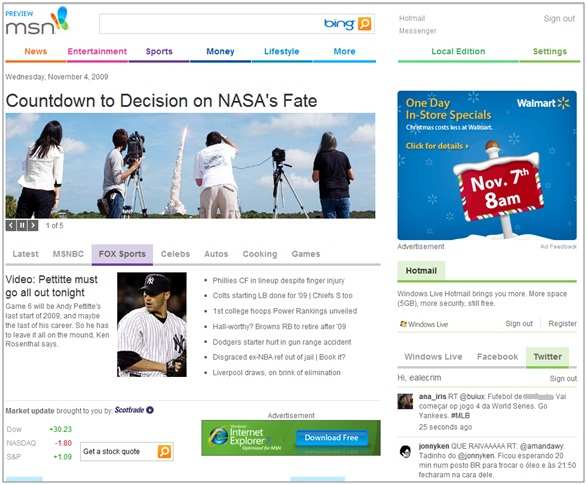Screen dimensions: 587x485
Task: Click the Bing search magnifier button
Action: 364,24
